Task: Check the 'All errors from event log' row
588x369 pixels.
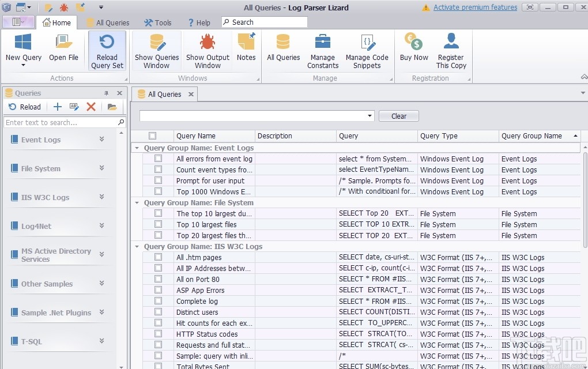Action: (159, 159)
